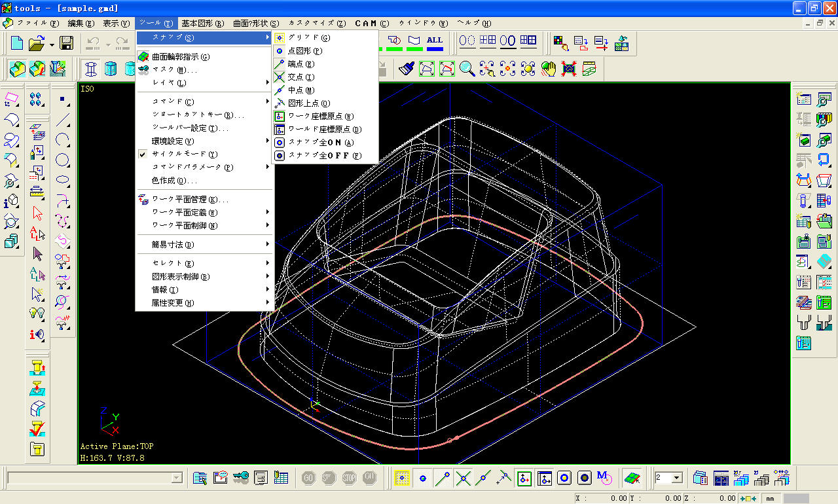Click ショートカットキー menu entry
The height and width of the screenshot is (504, 838).
205,115
